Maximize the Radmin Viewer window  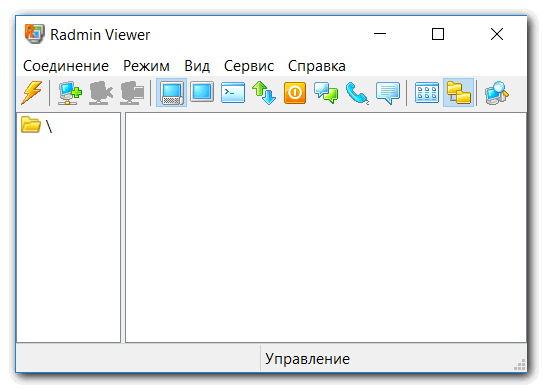(438, 34)
